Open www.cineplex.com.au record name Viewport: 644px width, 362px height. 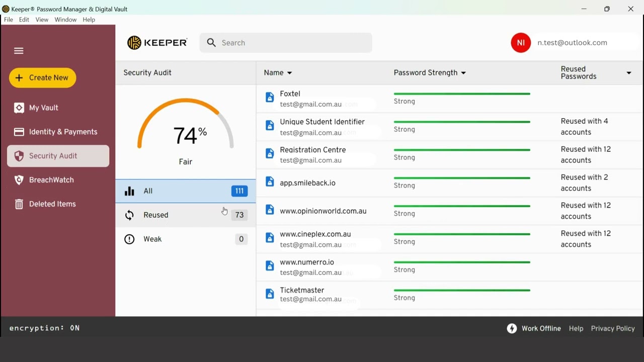[x=315, y=234]
